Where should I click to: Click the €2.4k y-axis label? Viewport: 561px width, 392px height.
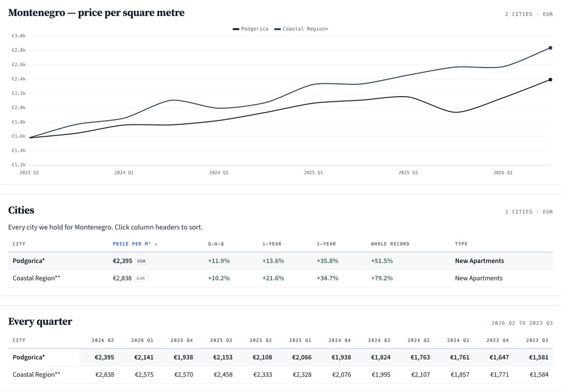click(19, 79)
